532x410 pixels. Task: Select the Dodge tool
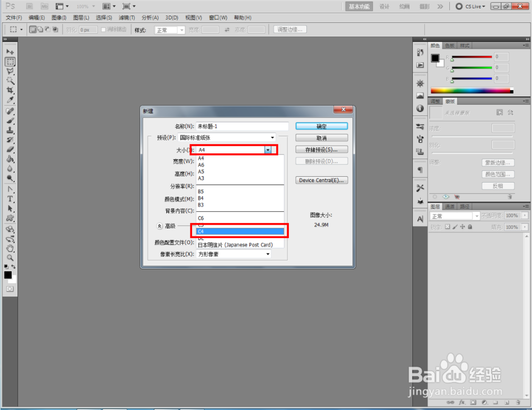click(x=10, y=178)
